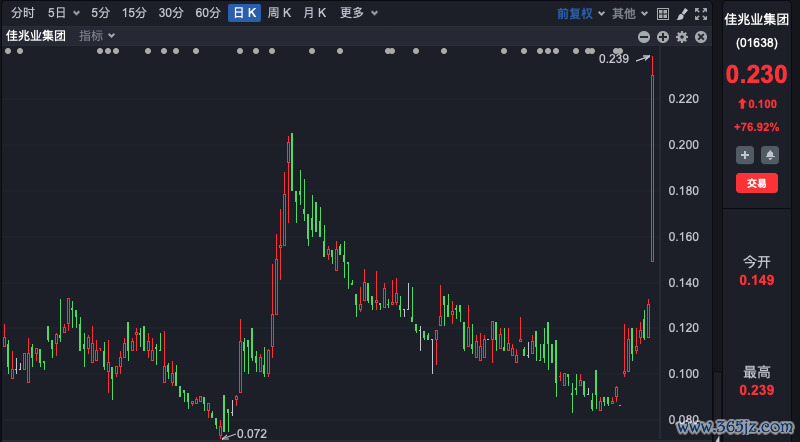Image resolution: width=800 pixels, height=442 pixels.
Task: Open the 指标 indicators dropdown
Action: [x=97, y=36]
